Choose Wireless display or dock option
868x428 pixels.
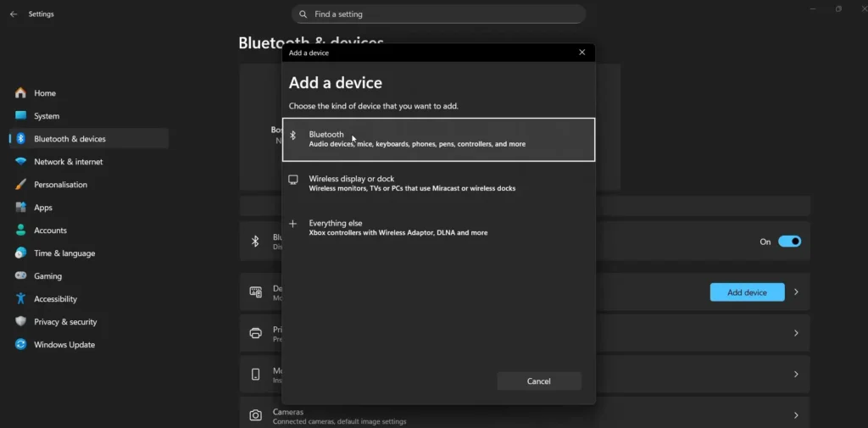438,183
